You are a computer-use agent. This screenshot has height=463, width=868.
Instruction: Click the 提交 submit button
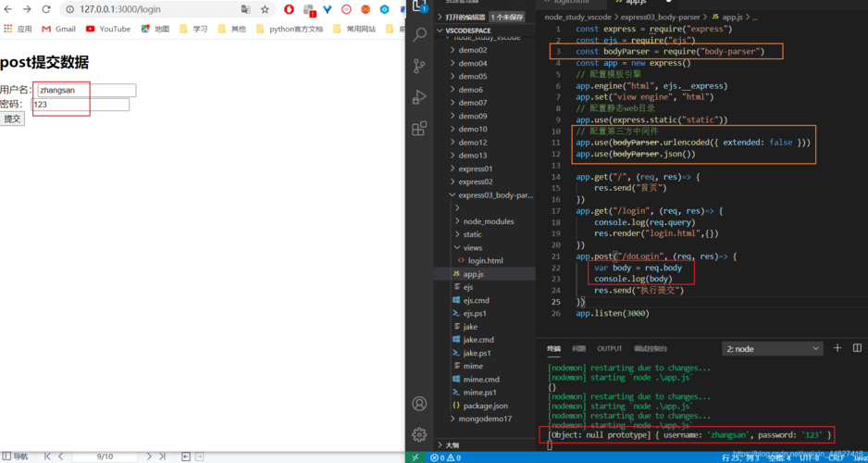(x=12, y=119)
